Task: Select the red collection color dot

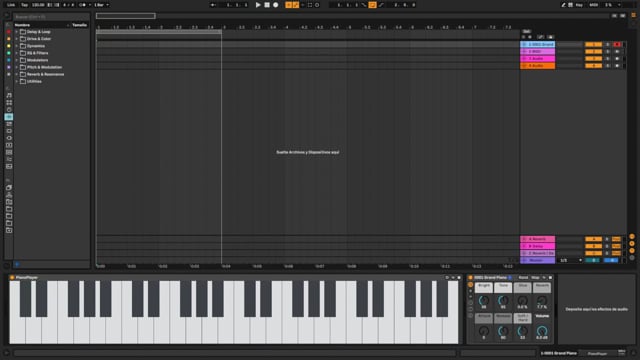Action: [x=9, y=32]
